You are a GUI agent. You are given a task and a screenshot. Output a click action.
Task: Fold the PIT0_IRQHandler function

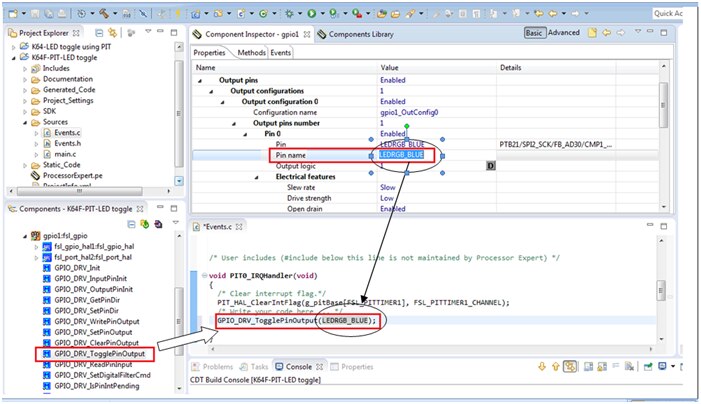pos(204,276)
